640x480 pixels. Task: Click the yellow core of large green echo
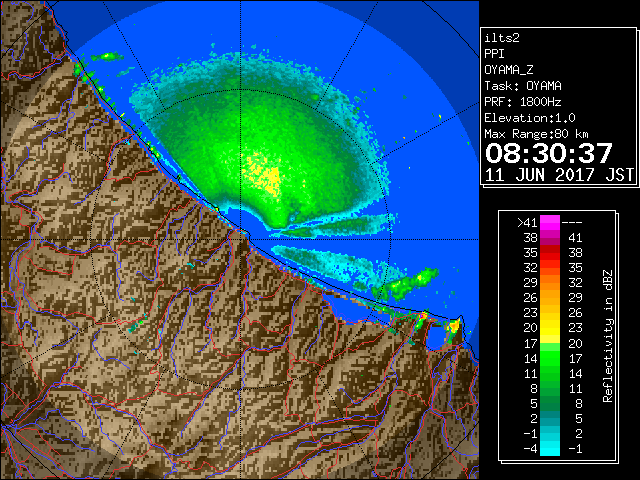tap(266, 173)
